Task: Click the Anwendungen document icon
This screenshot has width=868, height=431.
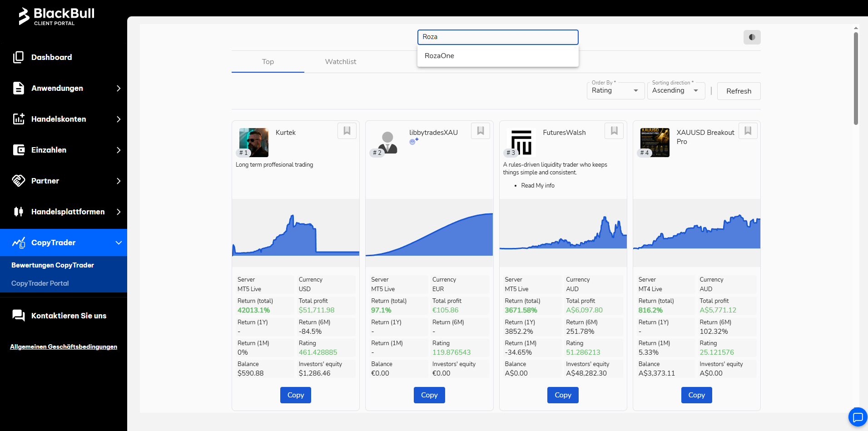Action: point(19,88)
